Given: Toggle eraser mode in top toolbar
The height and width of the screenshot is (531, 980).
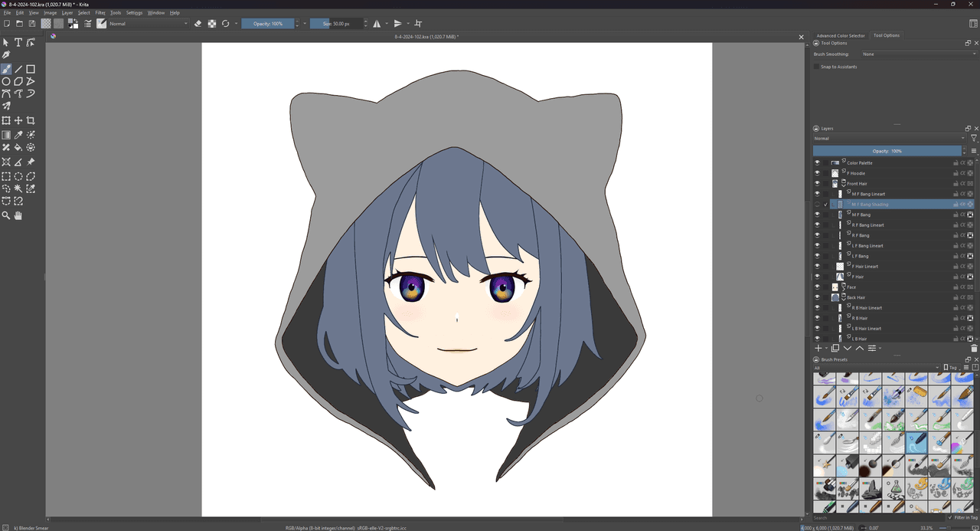Looking at the screenshot, I should click(198, 24).
